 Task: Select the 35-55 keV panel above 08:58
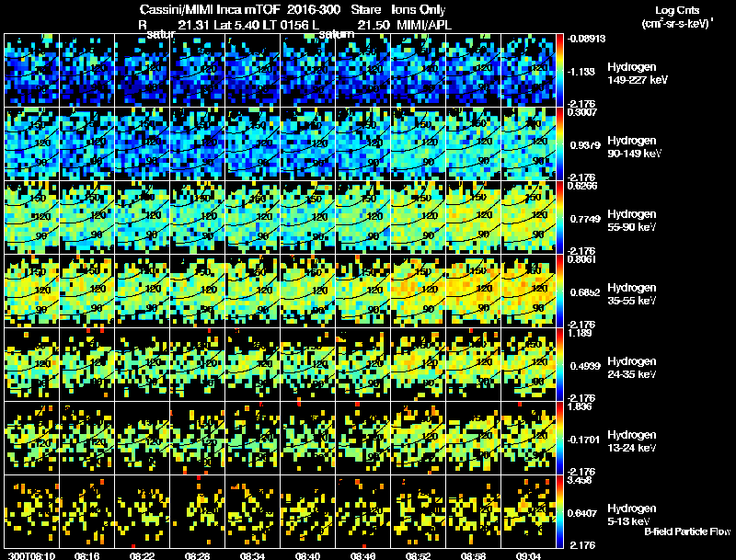click(x=473, y=291)
